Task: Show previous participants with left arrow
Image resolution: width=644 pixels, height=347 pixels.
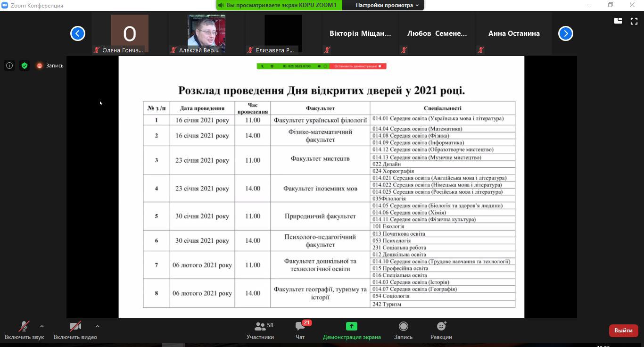Action: pyautogui.click(x=78, y=33)
